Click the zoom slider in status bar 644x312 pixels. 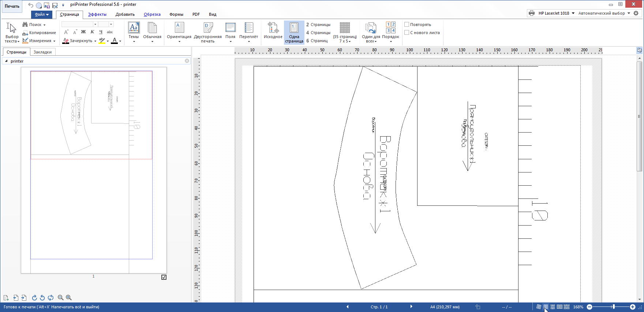(x=613, y=307)
